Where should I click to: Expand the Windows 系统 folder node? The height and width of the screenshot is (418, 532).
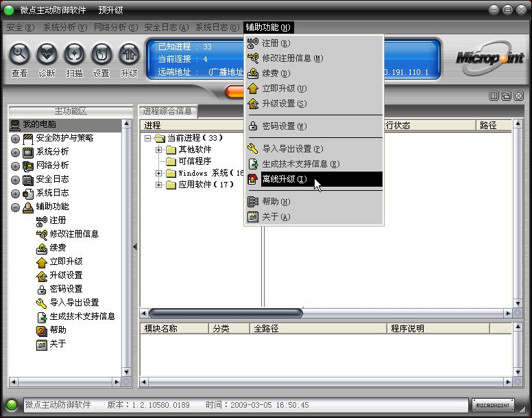tap(158, 173)
